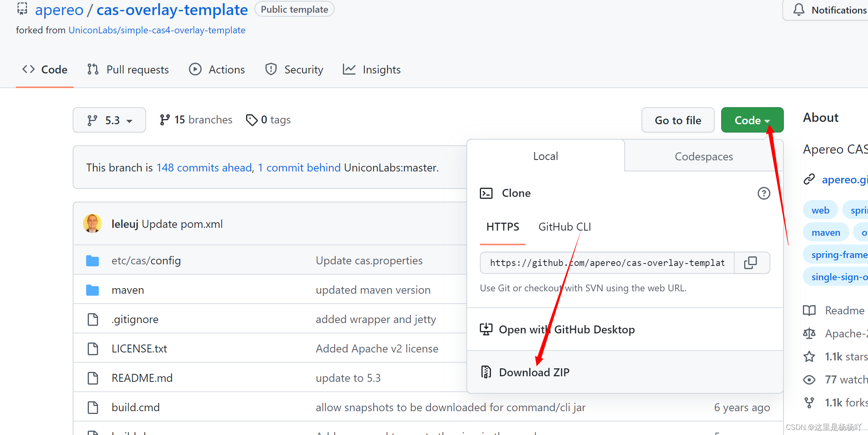Screen dimensions: 868x435
Task: Open the 5.3 branch selector dropdown
Action: (109, 120)
